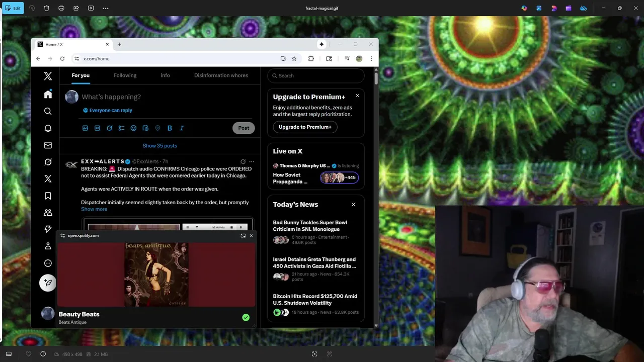Open Chrome extensions puzzle icon

point(311,59)
